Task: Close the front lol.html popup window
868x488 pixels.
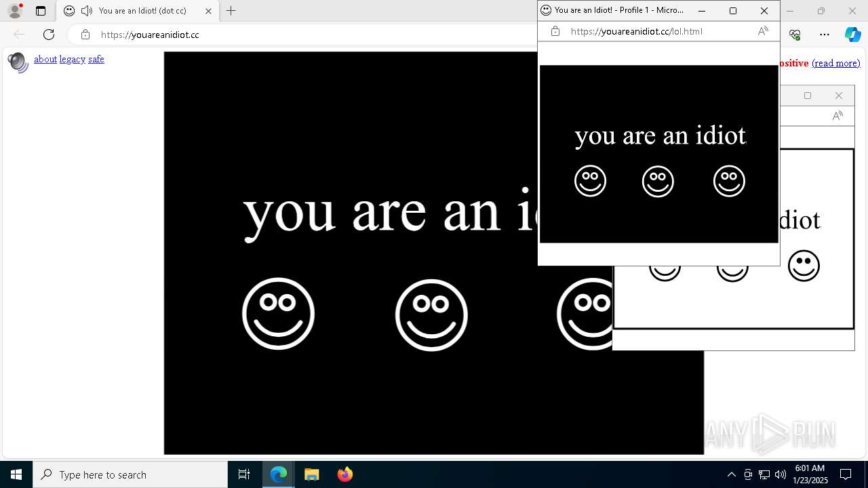Action: click(764, 11)
